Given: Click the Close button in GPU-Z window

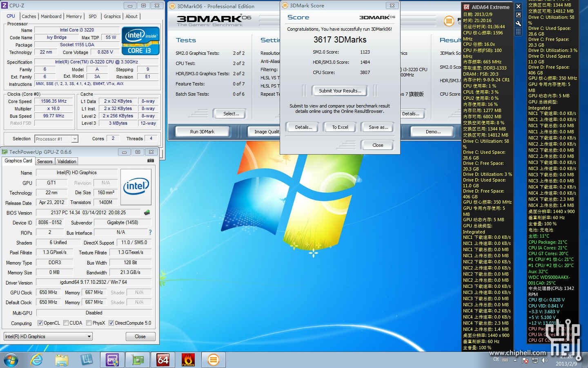Looking at the screenshot, I should click(x=140, y=337).
